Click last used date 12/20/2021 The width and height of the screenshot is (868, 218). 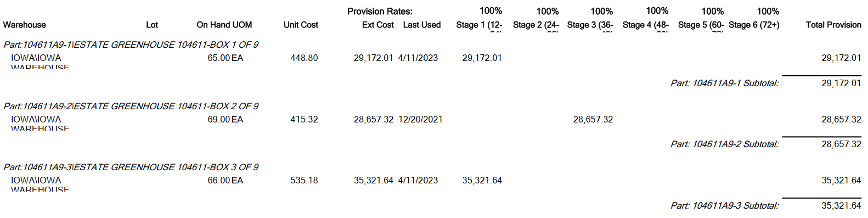click(420, 119)
